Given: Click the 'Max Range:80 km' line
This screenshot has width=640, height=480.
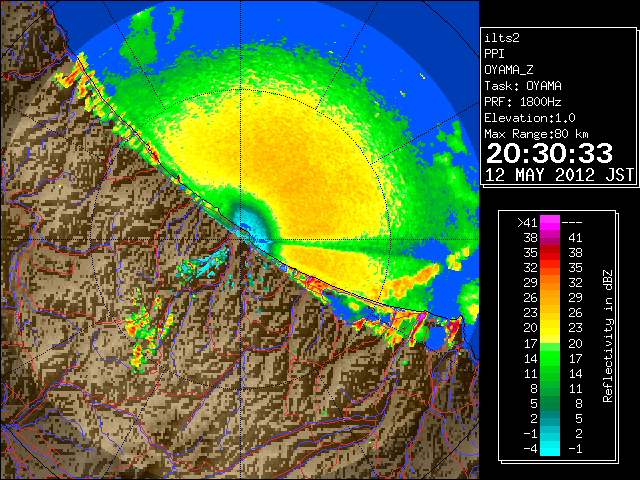Looking at the screenshot, I should click(536, 134).
